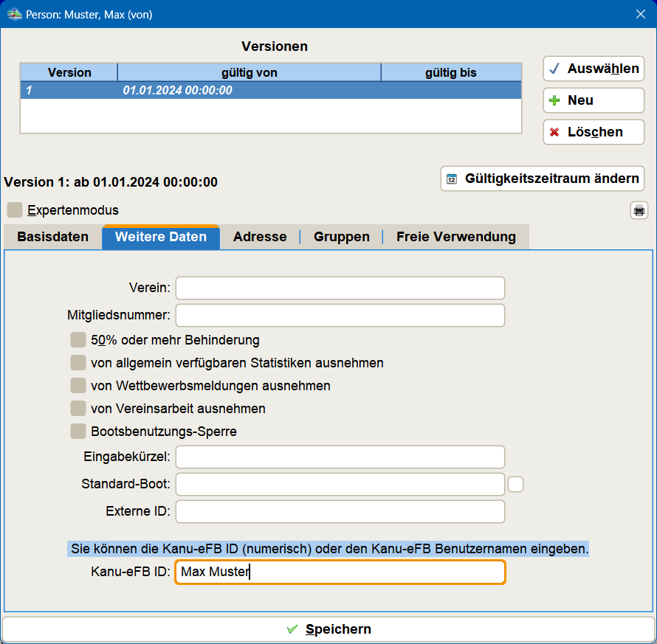Close the Person dialog window
657x644 pixels.
640,14
